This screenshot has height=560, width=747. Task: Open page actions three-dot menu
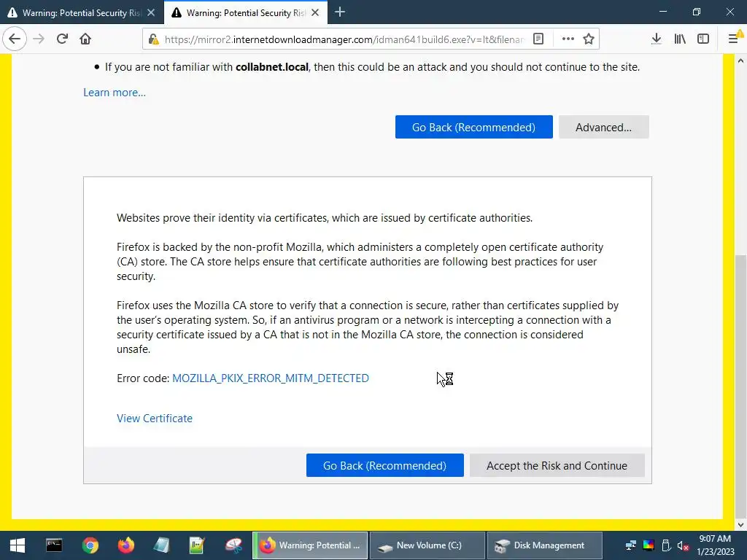click(568, 39)
